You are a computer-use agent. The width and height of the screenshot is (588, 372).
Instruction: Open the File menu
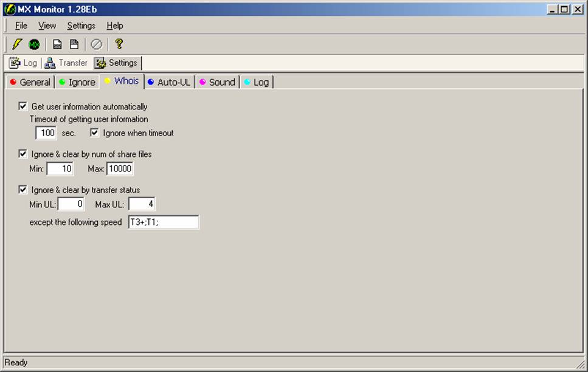tap(21, 26)
